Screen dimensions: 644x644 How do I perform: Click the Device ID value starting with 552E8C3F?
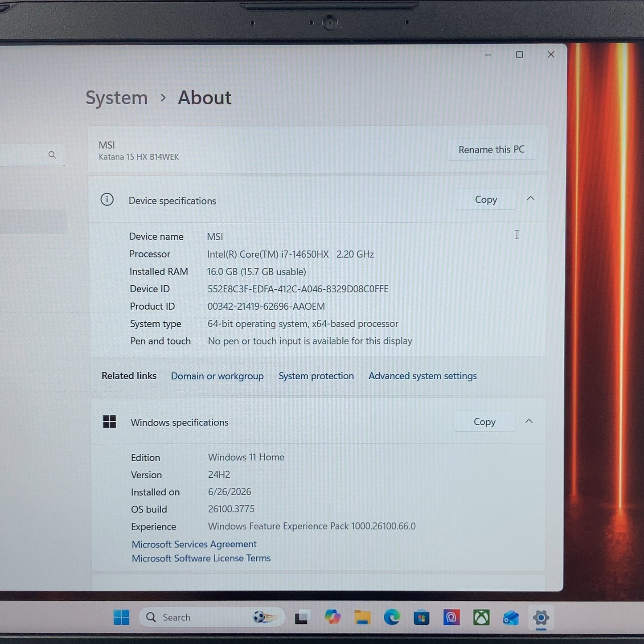coord(298,289)
